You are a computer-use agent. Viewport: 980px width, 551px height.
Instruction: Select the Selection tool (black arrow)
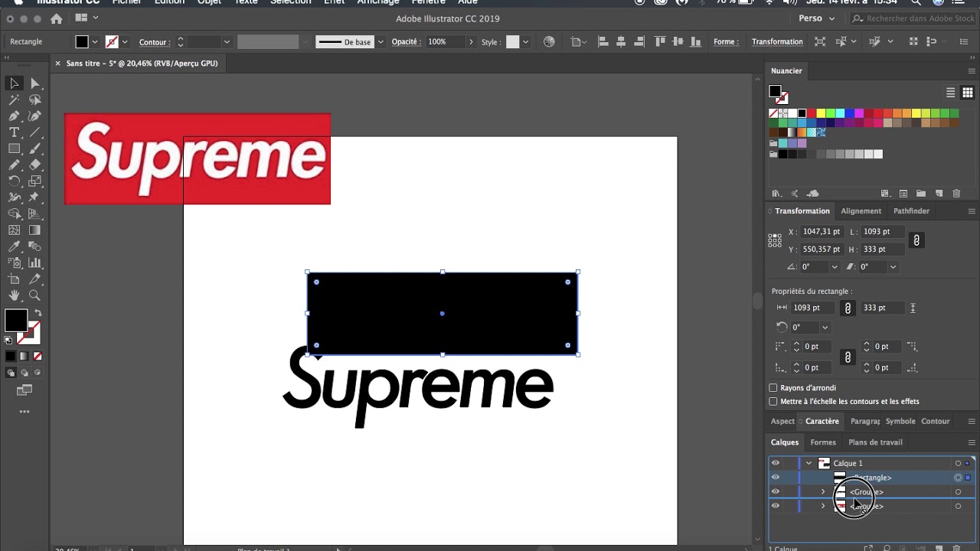coord(14,83)
